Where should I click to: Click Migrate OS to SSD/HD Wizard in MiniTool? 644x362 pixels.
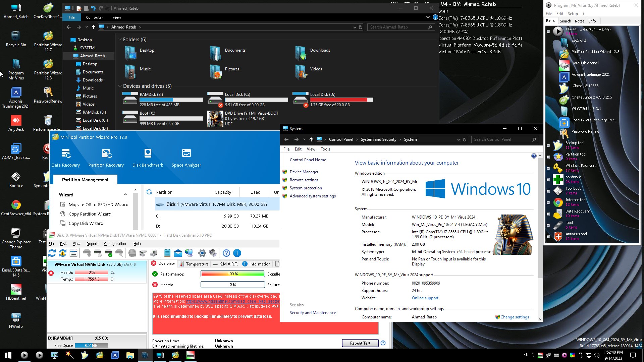[98, 204]
